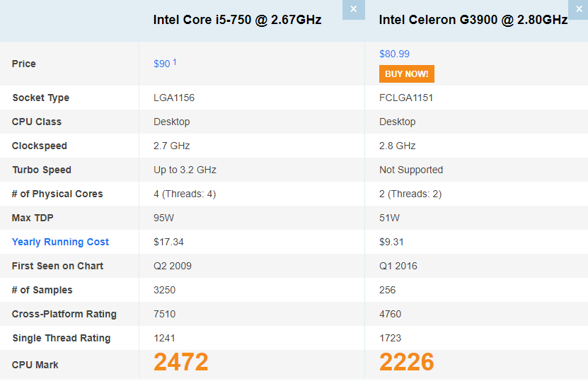Click the Price row label

[24, 64]
